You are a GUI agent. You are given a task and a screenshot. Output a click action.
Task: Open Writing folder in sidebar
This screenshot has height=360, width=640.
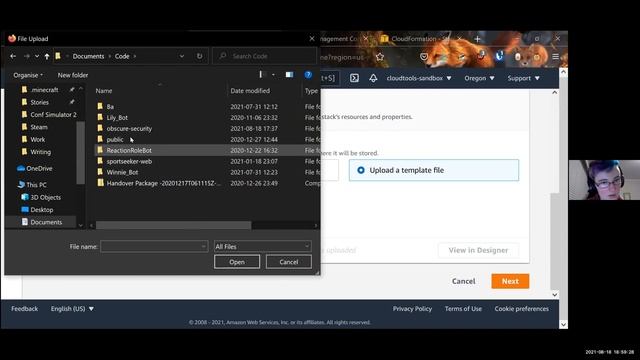[40, 152]
